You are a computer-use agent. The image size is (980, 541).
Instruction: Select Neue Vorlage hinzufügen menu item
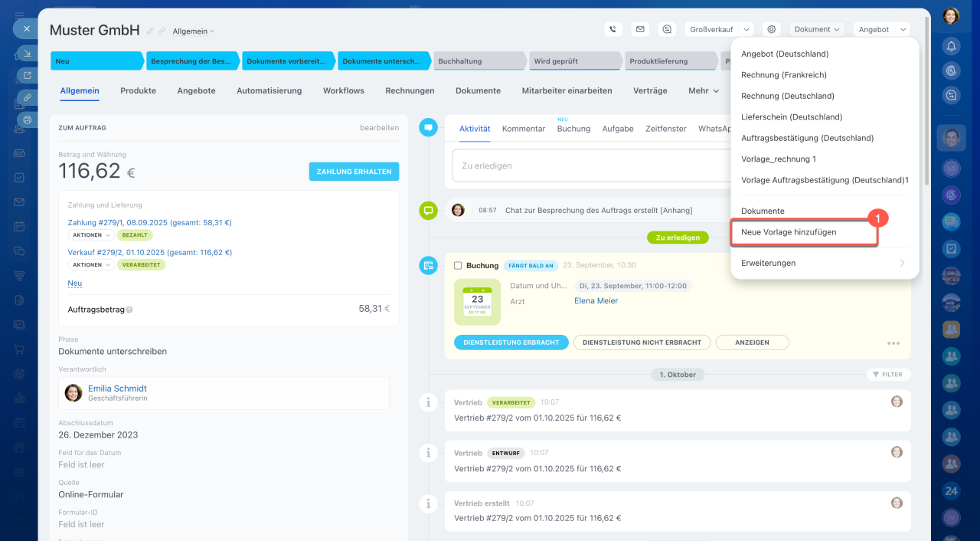[x=789, y=231]
